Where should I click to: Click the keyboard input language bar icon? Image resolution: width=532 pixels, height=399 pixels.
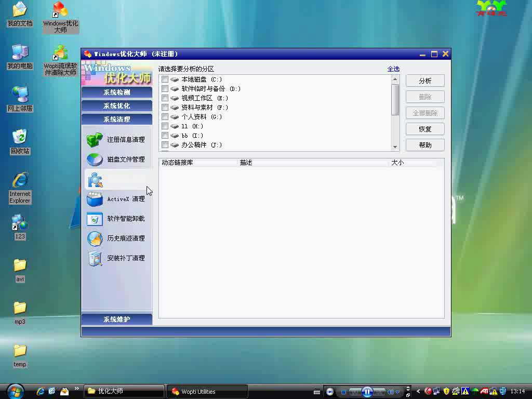pos(317,392)
